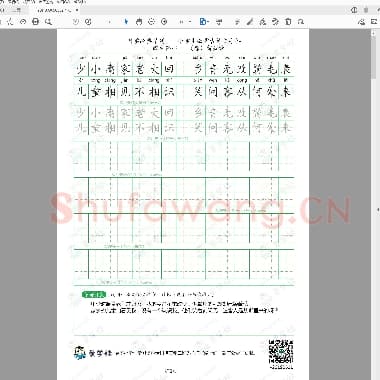Screen dimensions: 380x380
Task: Open the help question icon
Action: coord(354,10)
